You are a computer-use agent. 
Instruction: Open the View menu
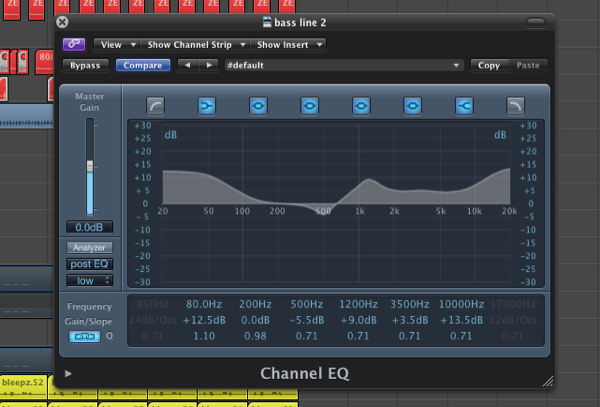(115, 44)
